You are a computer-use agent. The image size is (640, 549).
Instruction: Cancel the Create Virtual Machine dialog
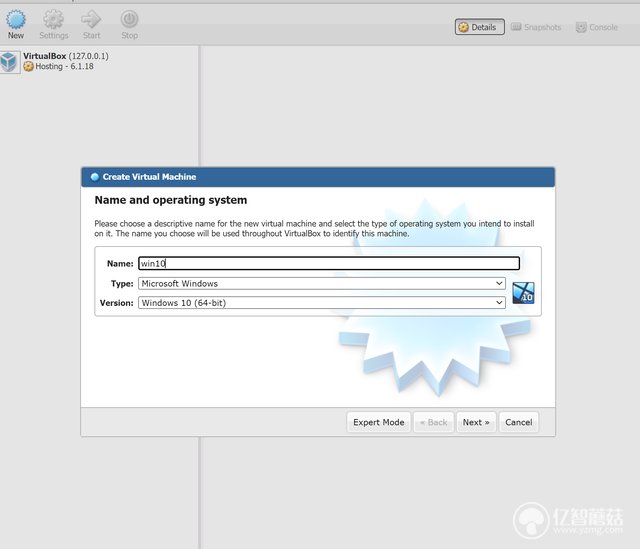pyautogui.click(x=518, y=422)
